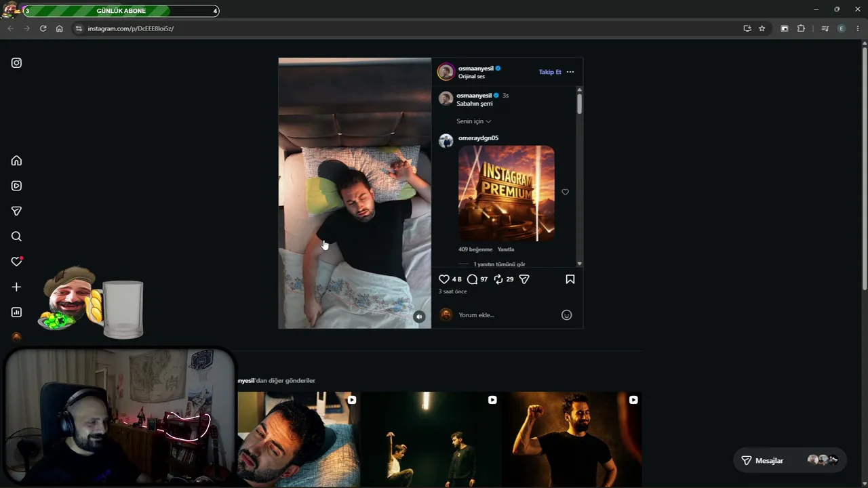Viewport: 868px width, 488px height.
Task: Click the browser Forward arrow
Action: (x=26, y=28)
